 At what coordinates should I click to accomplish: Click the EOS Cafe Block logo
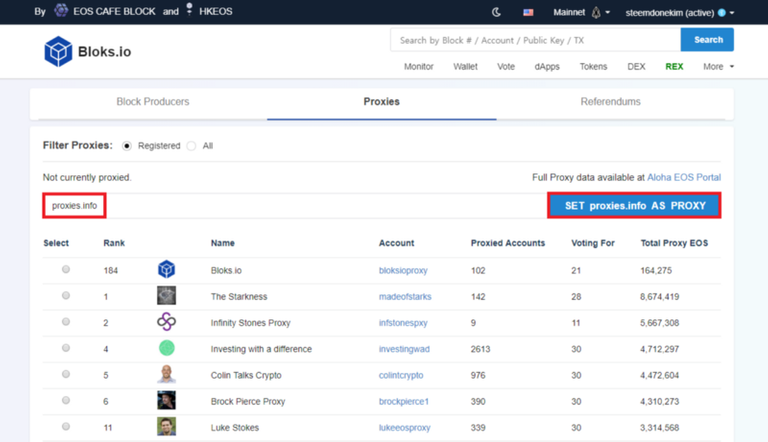[61, 12]
